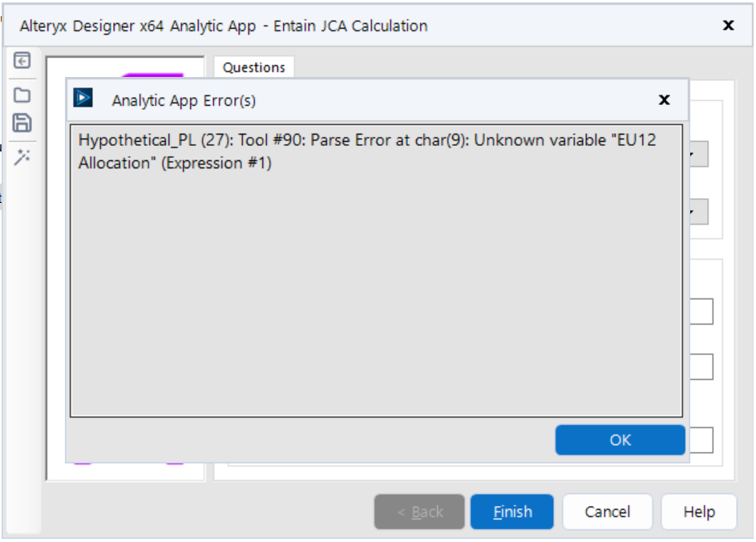
Task: Click the Finish button
Action: [512, 512]
